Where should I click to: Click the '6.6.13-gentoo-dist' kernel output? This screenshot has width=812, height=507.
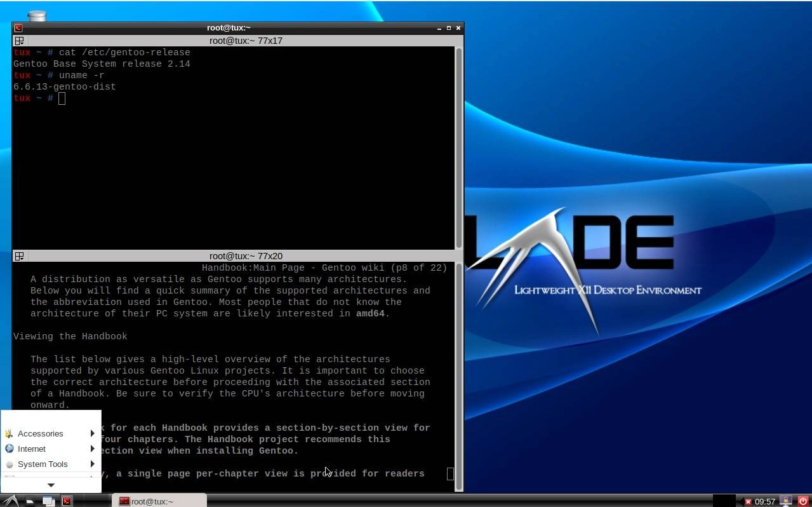click(65, 86)
